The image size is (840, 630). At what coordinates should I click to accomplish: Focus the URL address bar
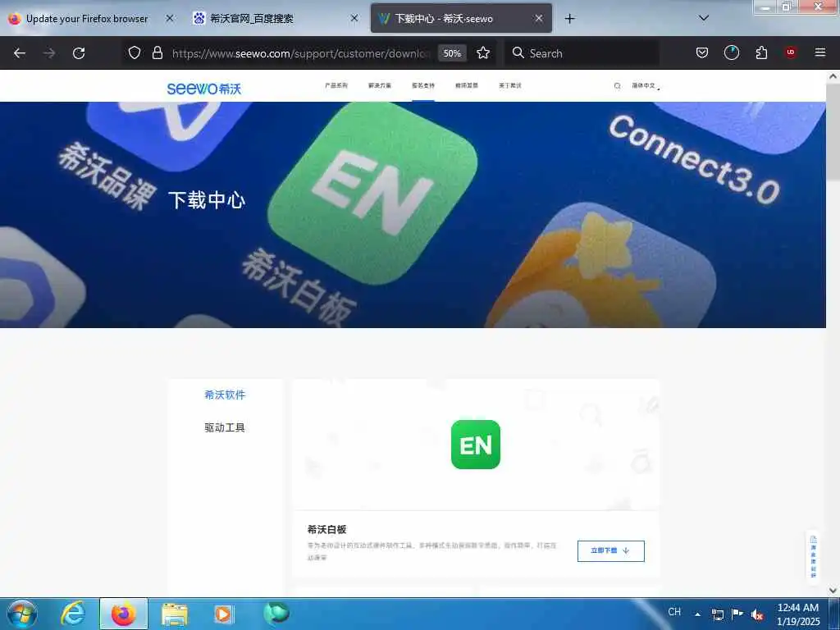(300, 53)
